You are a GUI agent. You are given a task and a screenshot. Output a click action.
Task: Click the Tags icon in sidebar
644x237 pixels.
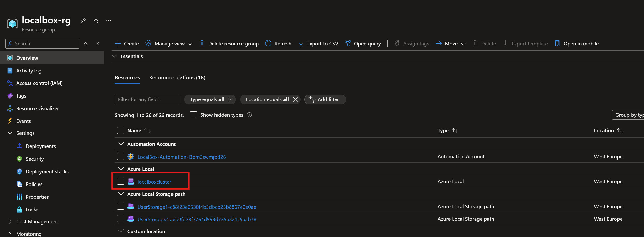[10, 96]
